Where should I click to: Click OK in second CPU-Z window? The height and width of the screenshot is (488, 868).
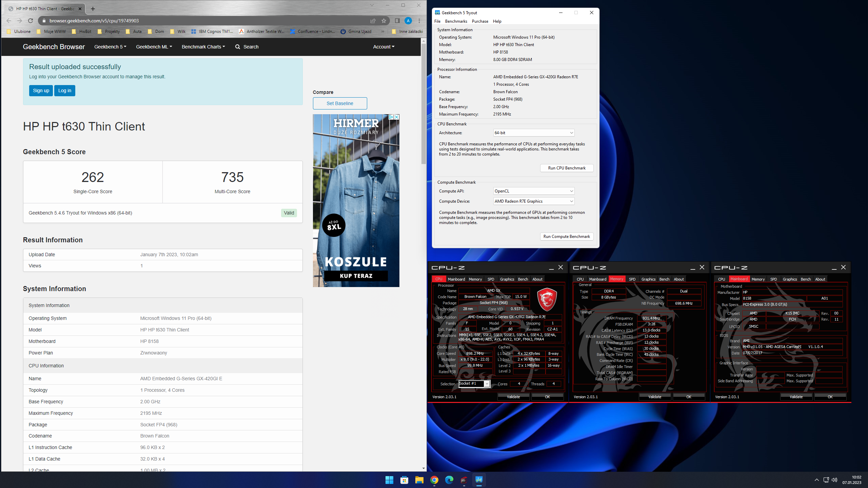(x=689, y=397)
